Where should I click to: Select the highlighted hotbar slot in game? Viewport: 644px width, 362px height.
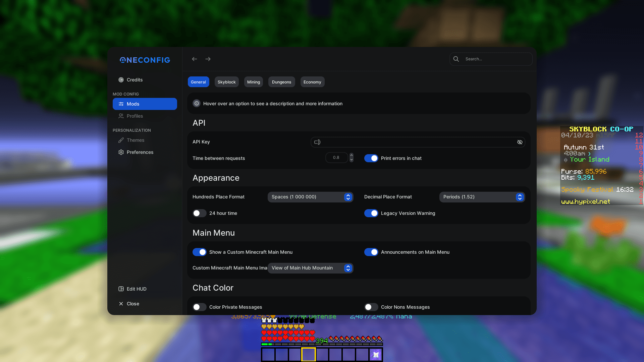pos(309,354)
